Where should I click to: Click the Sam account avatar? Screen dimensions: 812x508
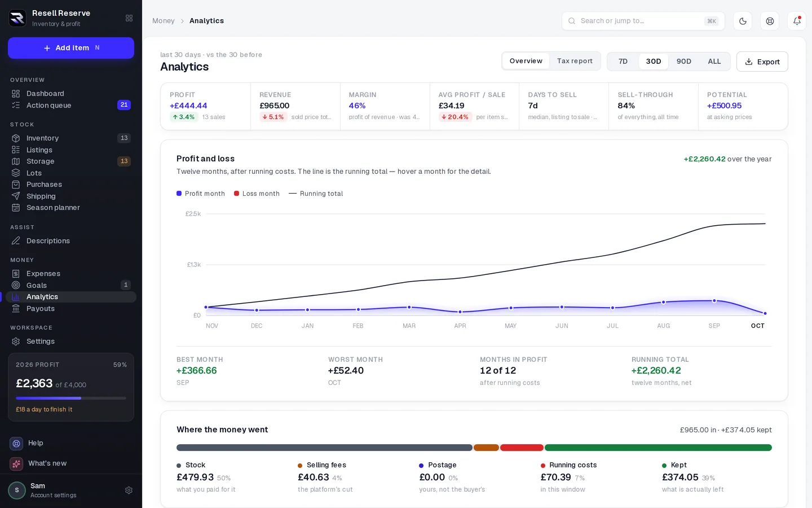click(17, 491)
